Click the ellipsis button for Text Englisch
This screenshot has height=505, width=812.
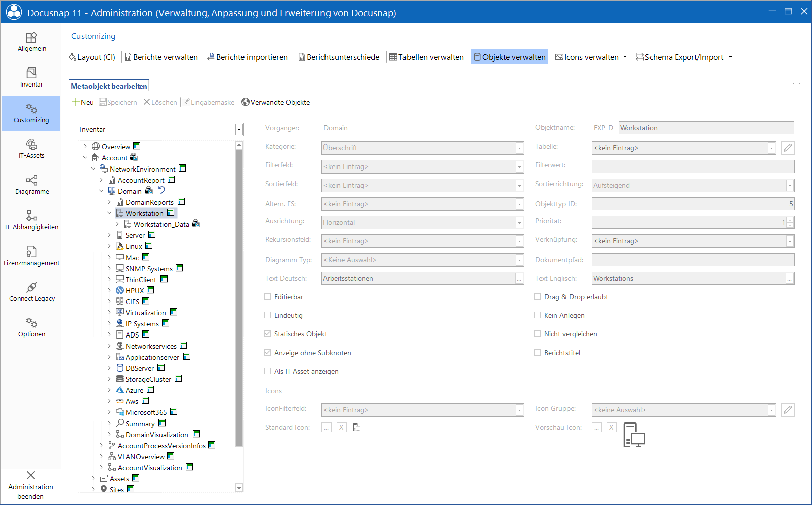(790, 279)
